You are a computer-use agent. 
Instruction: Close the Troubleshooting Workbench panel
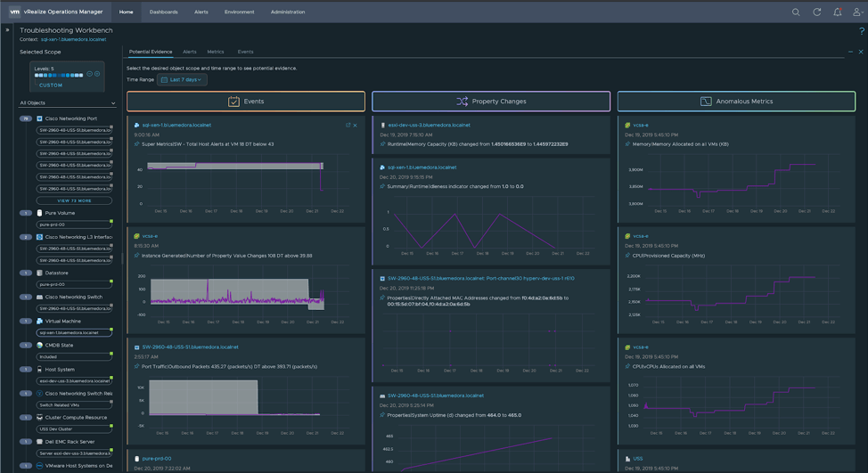point(861,52)
